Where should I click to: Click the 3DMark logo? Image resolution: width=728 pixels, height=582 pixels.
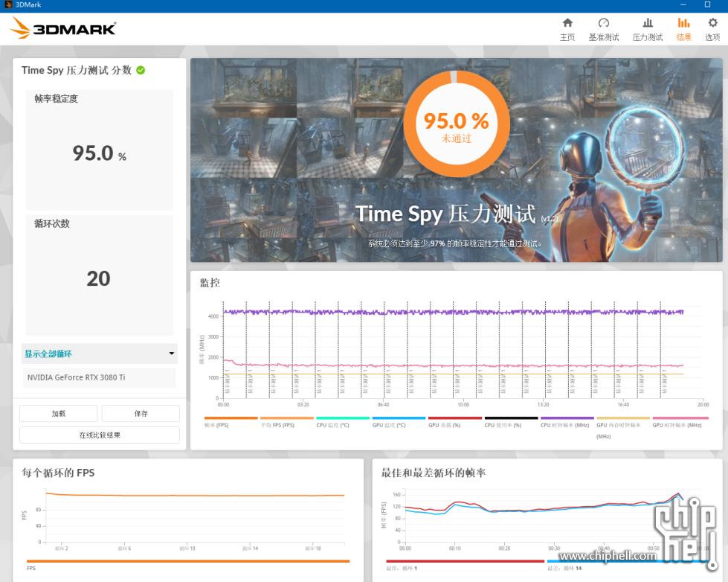pyautogui.click(x=63, y=28)
